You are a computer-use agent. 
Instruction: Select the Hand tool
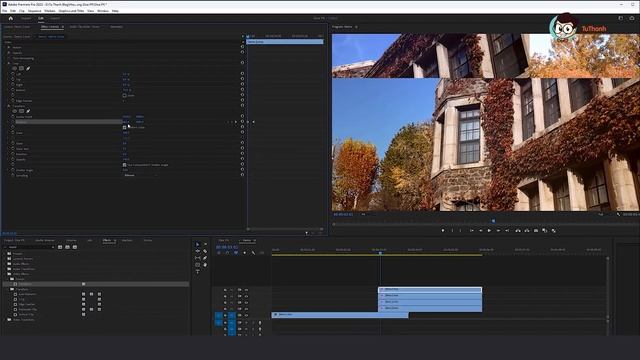click(205, 265)
